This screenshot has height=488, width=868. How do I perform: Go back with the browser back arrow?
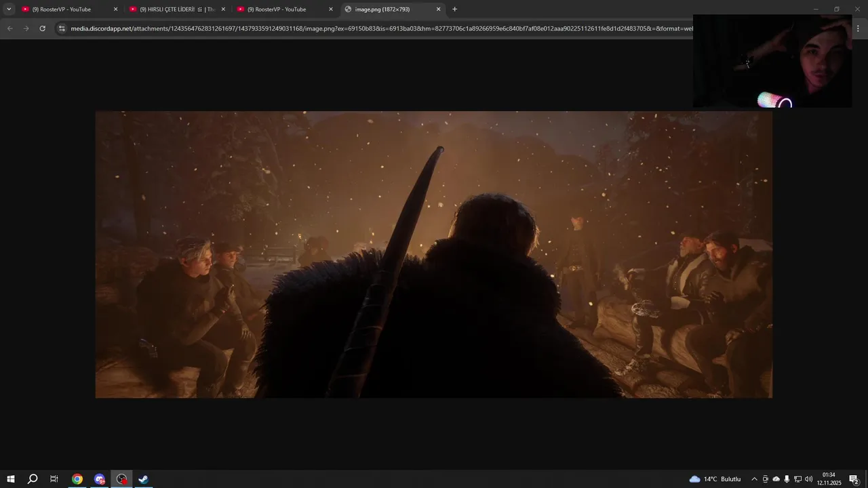(x=9, y=28)
